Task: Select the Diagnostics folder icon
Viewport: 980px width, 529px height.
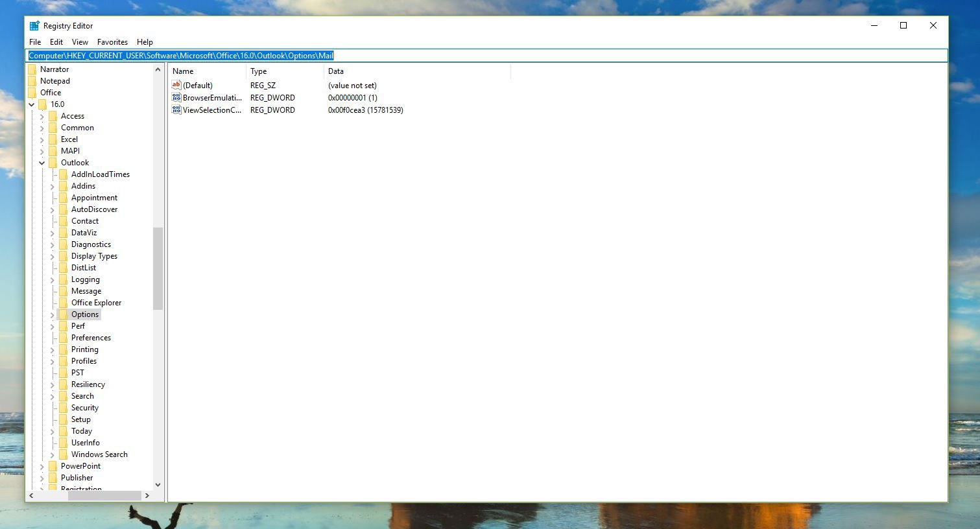Action: (63, 244)
